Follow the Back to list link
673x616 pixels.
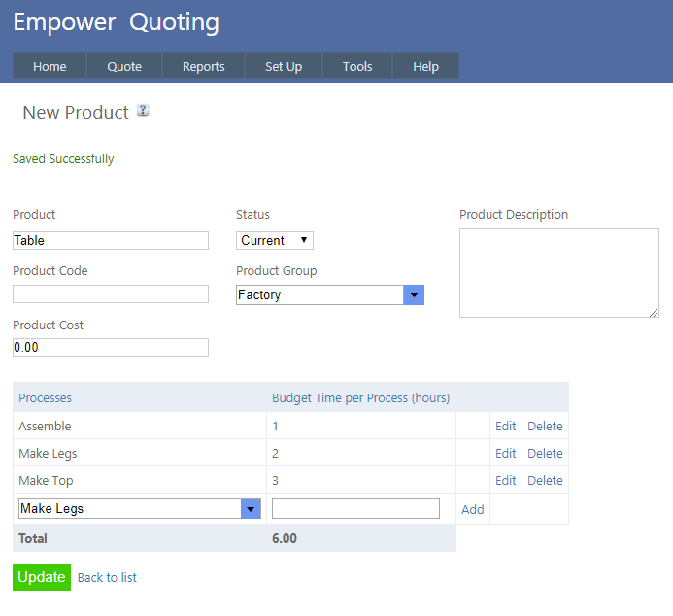107,577
